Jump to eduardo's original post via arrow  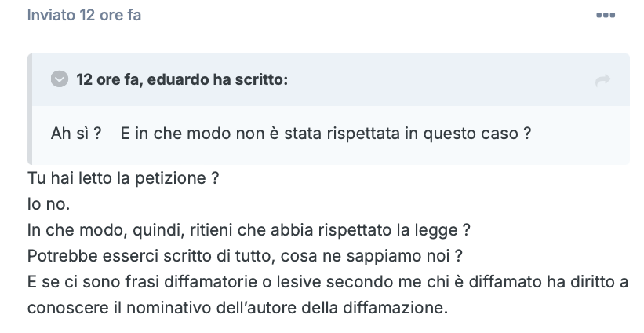602,80
